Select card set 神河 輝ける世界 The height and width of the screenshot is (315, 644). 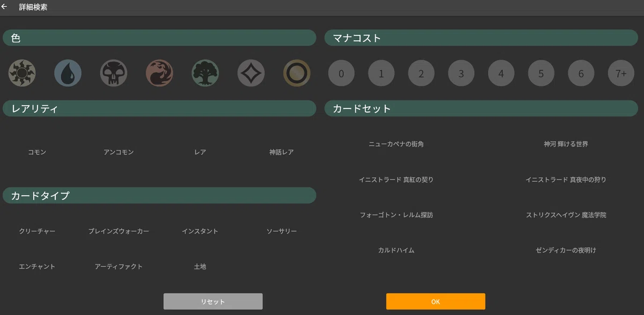(566, 144)
